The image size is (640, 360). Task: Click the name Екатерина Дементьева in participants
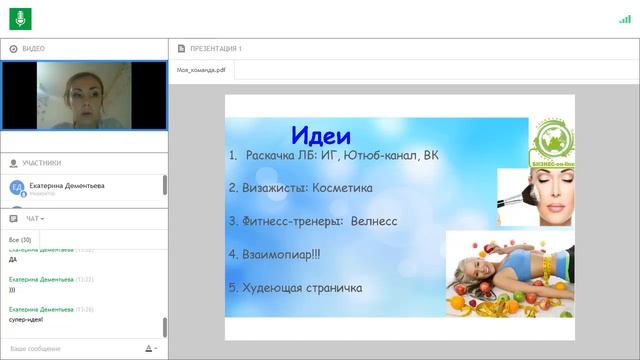(67, 186)
